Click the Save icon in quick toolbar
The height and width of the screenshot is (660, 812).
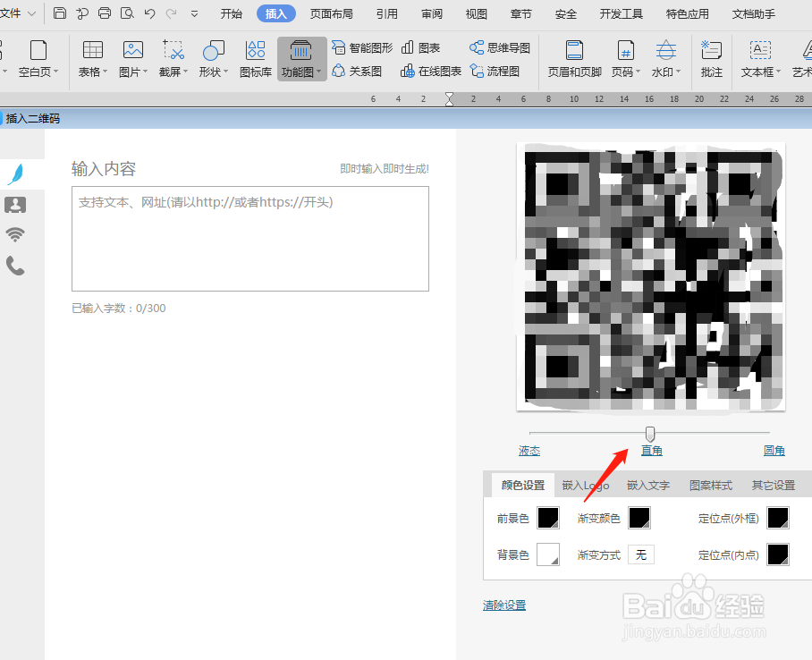[60, 13]
